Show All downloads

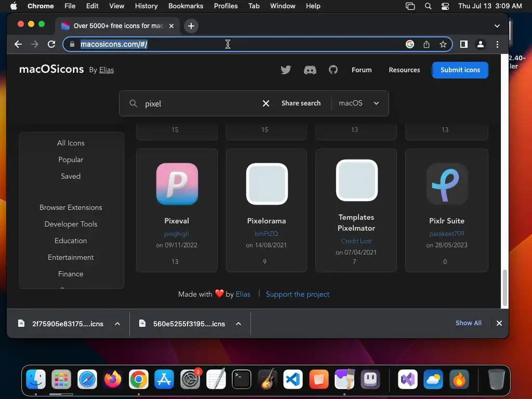468,323
